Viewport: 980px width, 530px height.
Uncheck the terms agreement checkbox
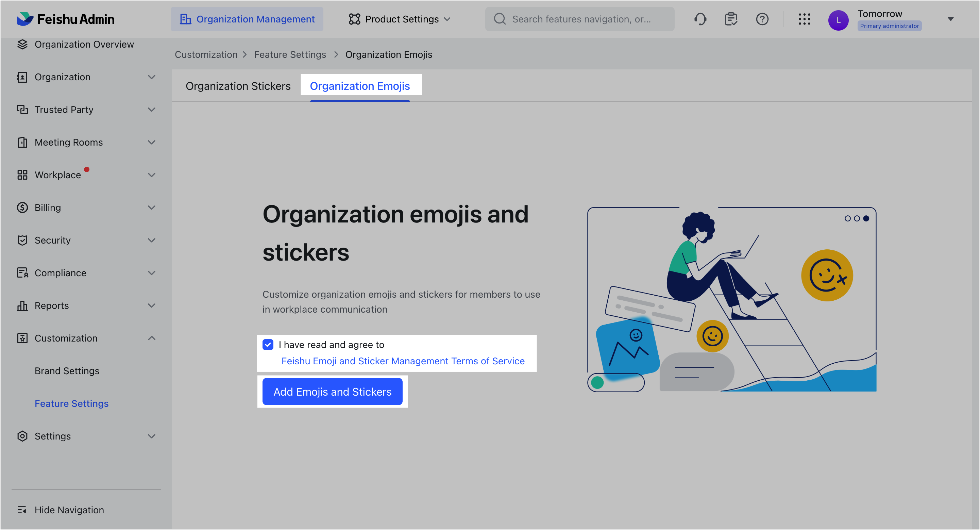(268, 345)
